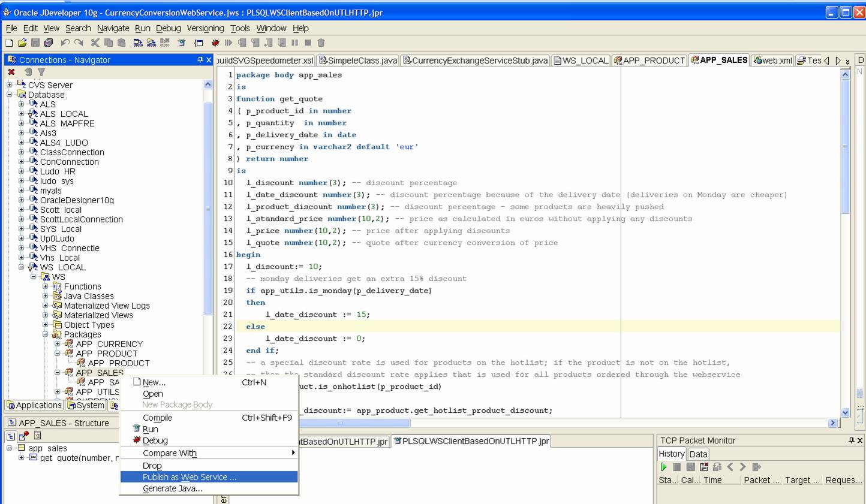Switch to the Data tab in TCP Monitor
Image resolution: width=866 pixels, height=504 pixels.
(x=698, y=454)
